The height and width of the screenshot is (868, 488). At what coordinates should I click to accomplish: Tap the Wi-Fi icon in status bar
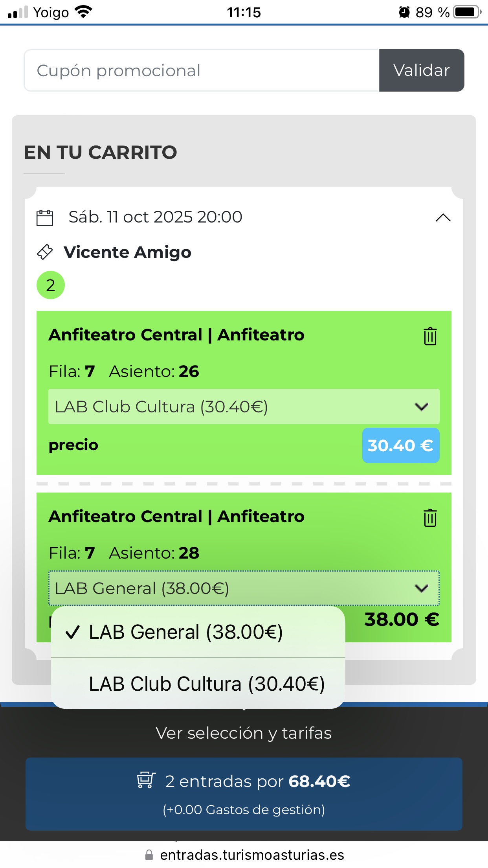click(x=83, y=12)
